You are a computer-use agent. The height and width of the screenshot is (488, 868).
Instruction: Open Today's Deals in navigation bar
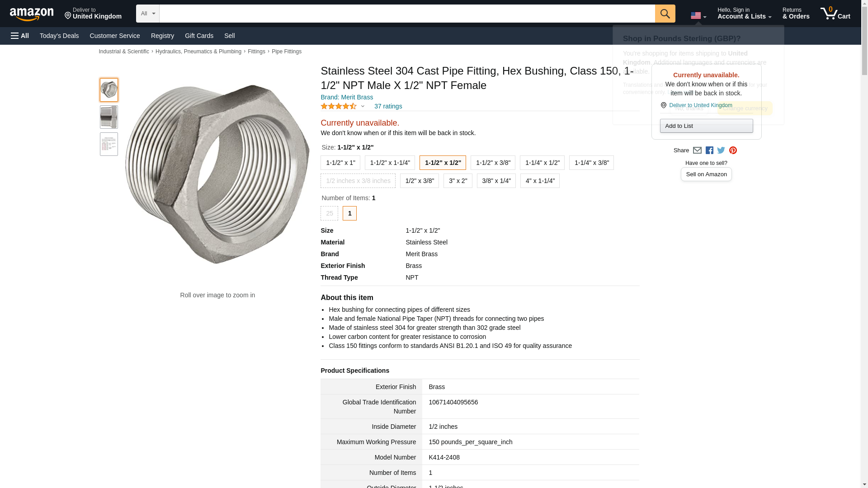pyautogui.click(x=59, y=36)
